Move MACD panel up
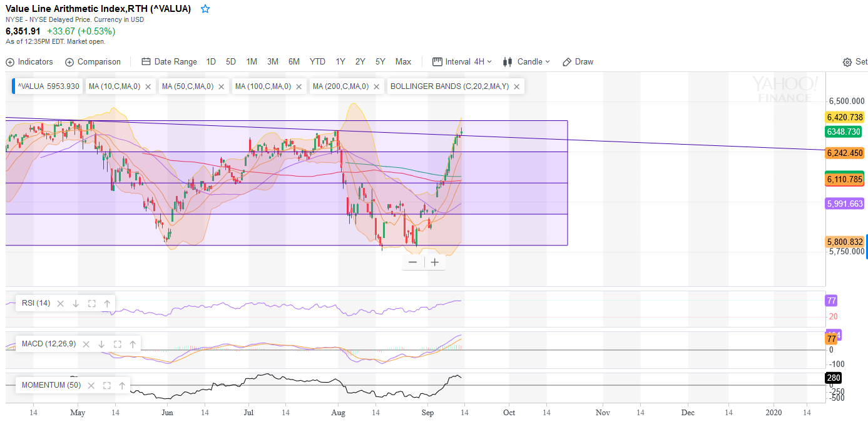Viewport: 868px width, 429px height. click(x=133, y=344)
